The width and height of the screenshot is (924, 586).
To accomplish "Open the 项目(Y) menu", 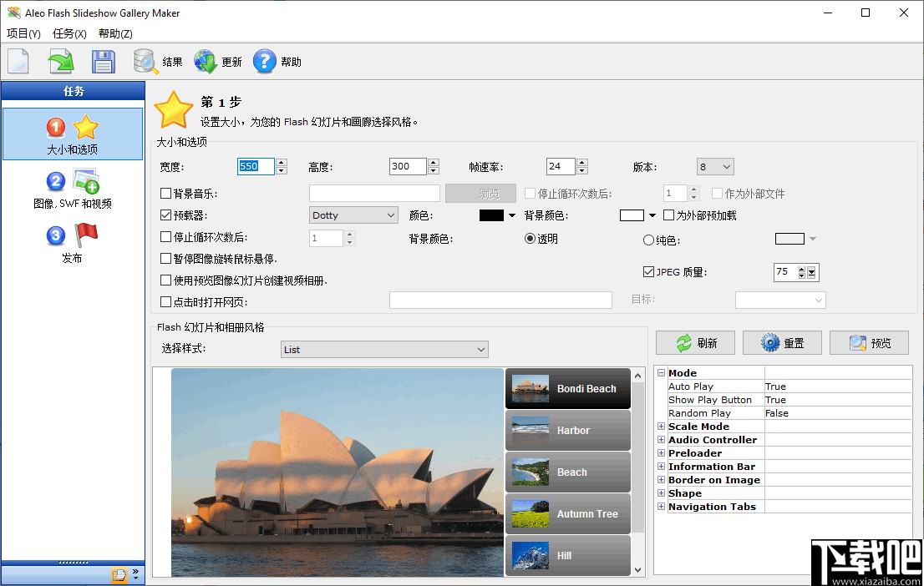I will pos(23,33).
